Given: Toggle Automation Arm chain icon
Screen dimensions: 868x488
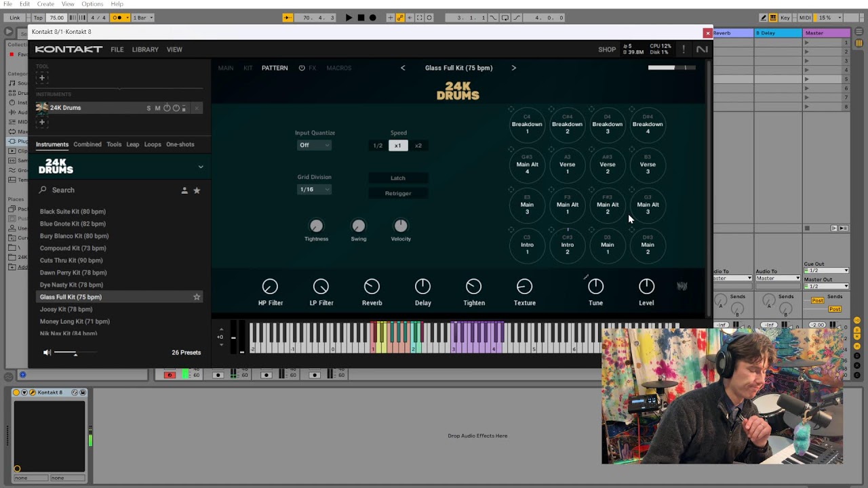Looking at the screenshot, I should tap(401, 18).
